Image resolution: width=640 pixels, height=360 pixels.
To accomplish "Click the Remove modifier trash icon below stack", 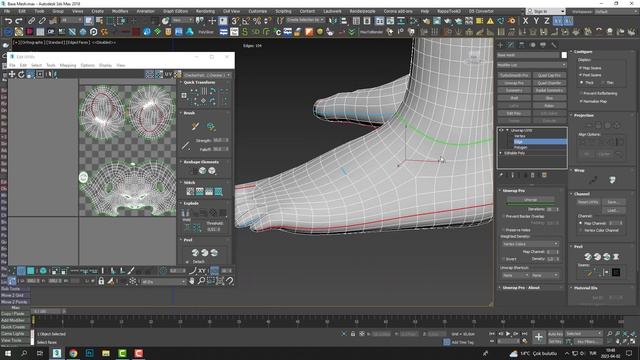I will [533, 175].
